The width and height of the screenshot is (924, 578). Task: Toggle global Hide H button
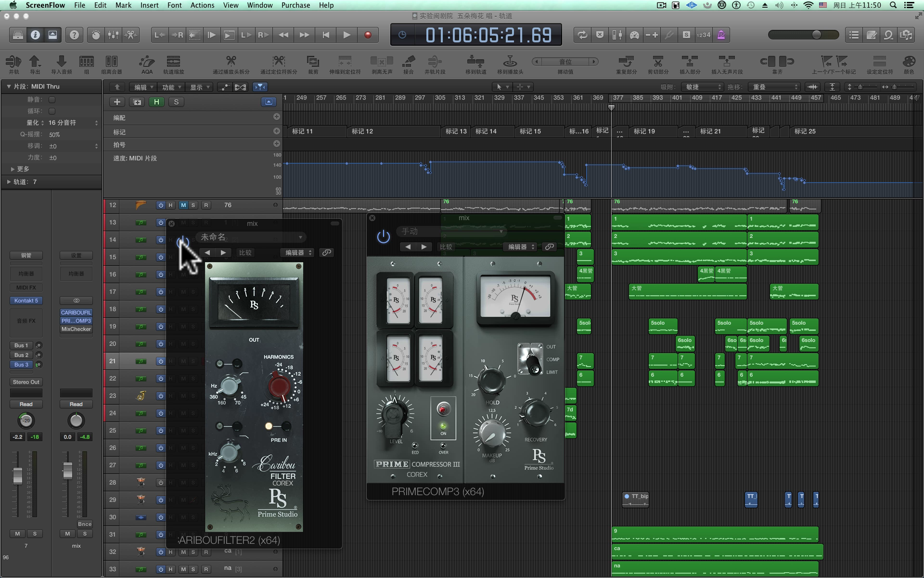coord(156,102)
